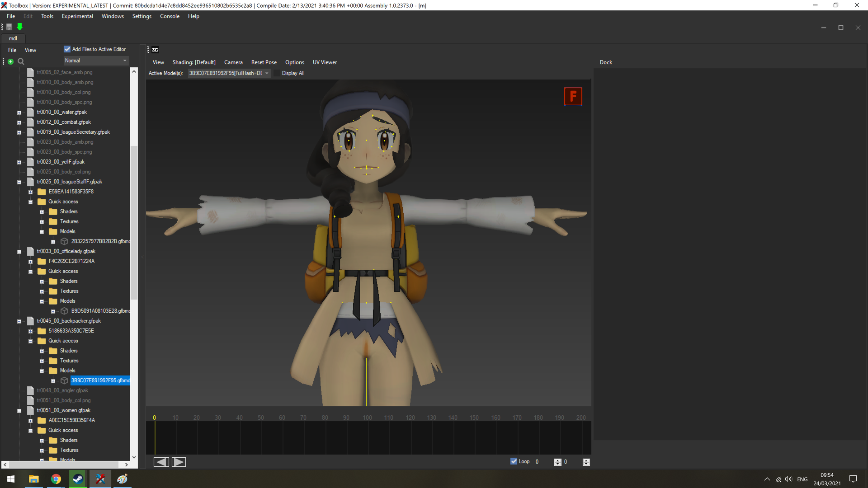The image size is (868, 488).
Task: Open the Windows menu
Action: pos(113,16)
